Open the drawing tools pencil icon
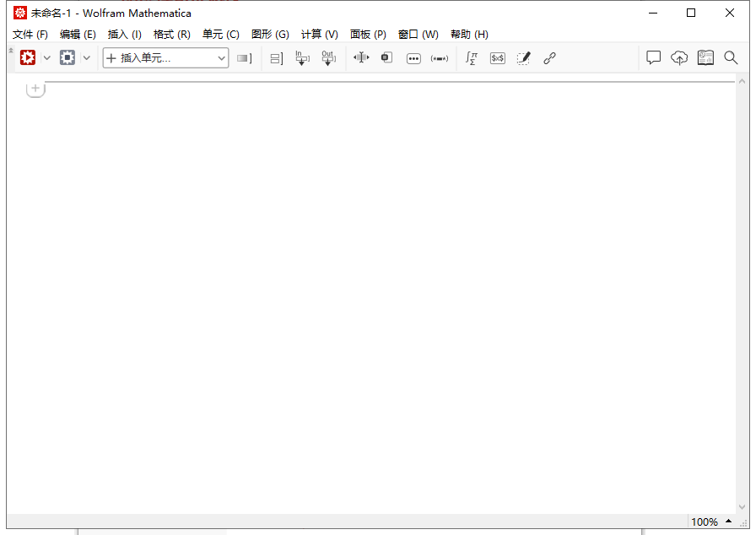This screenshot has height=535, width=756. [523, 58]
